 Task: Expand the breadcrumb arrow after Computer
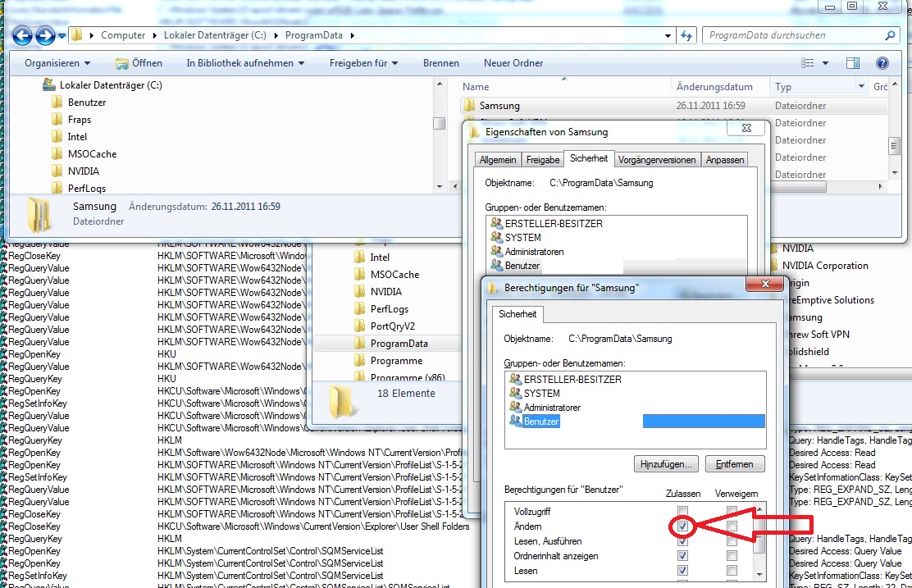tap(155, 35)
